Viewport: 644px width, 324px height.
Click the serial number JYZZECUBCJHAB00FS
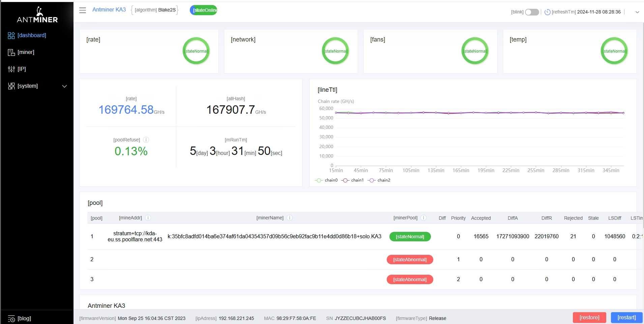tap(360, 318)
